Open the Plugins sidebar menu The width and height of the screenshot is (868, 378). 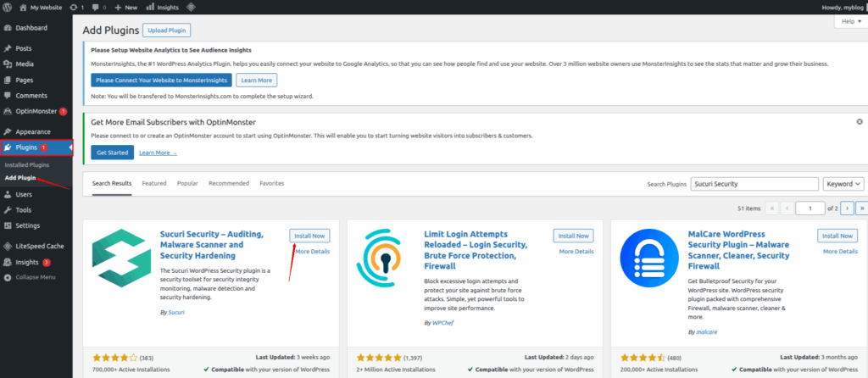pos(36,147)
